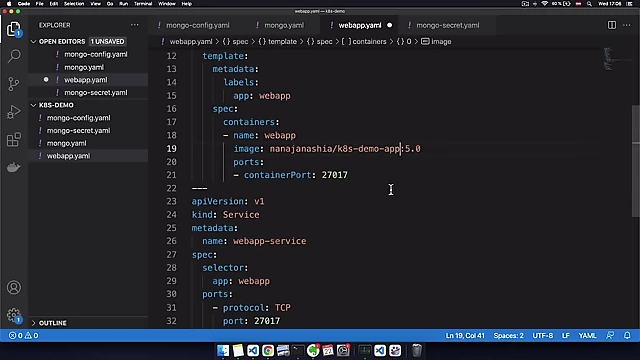This screenshot has width=640, height=360.
Task: Click the Explorer more actions ellipsis
Action: coord(135,25)
